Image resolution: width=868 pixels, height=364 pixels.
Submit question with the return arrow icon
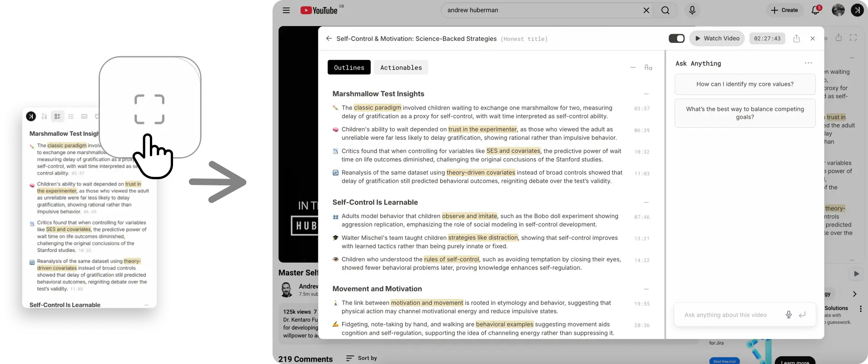[x=802, y=314]
